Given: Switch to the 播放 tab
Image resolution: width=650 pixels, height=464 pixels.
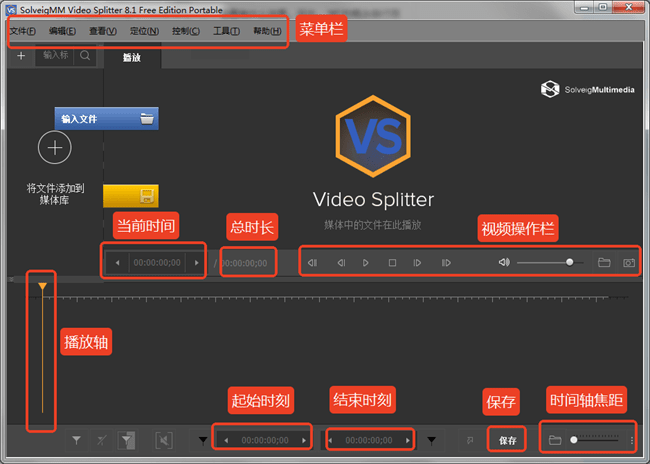Looking at the screenshot, I should point(132,58).
